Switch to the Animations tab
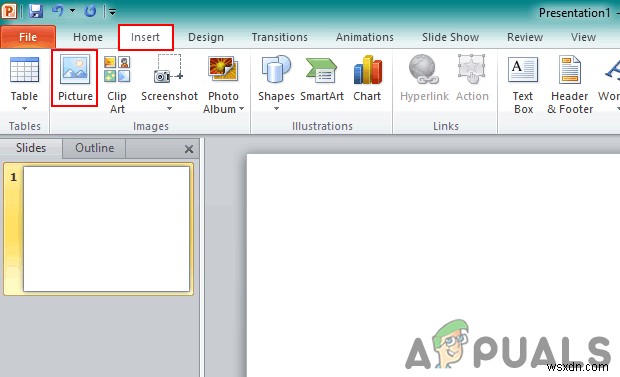Screen dimensions: 620x377 coord(365,37)
